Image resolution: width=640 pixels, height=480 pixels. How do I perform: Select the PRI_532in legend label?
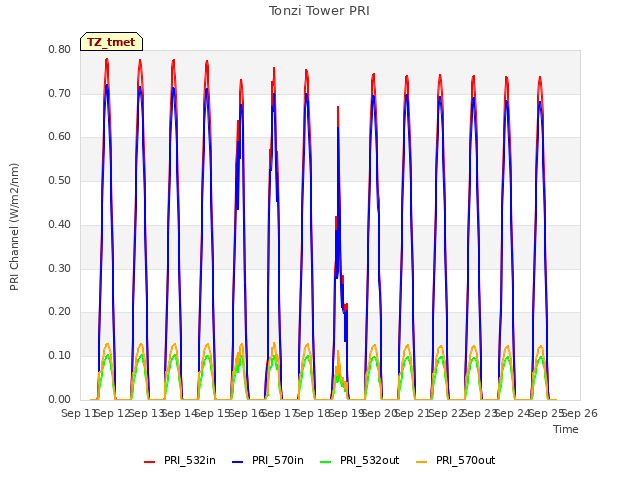pos(190,460)
